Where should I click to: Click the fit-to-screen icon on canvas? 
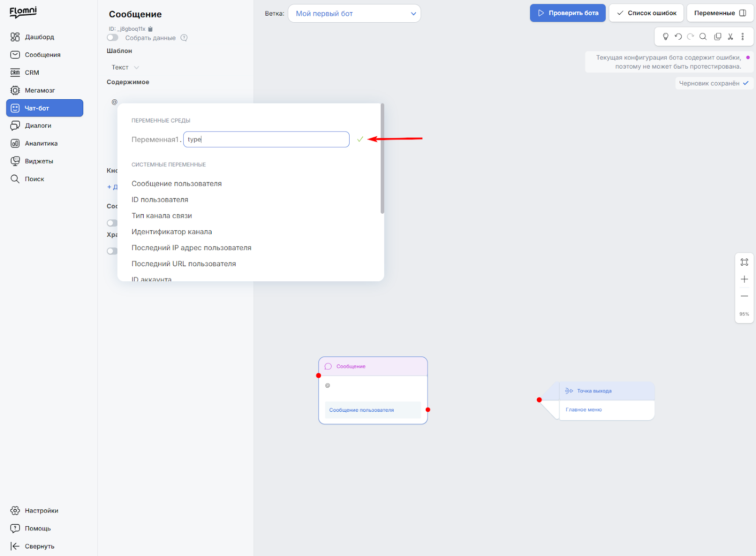pyautogui.click(x=744, y=262)
